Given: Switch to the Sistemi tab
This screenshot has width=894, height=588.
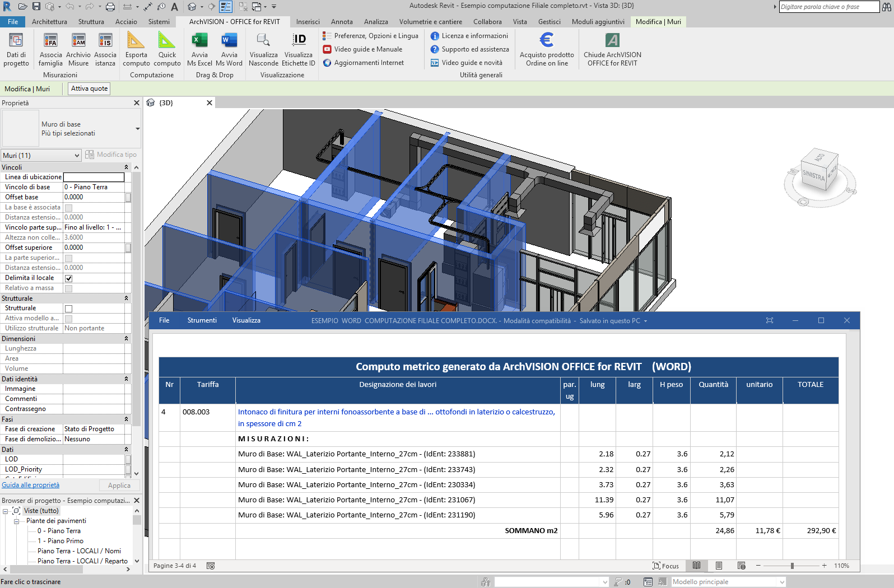Looking at the screenshot, I should point(159,22).
